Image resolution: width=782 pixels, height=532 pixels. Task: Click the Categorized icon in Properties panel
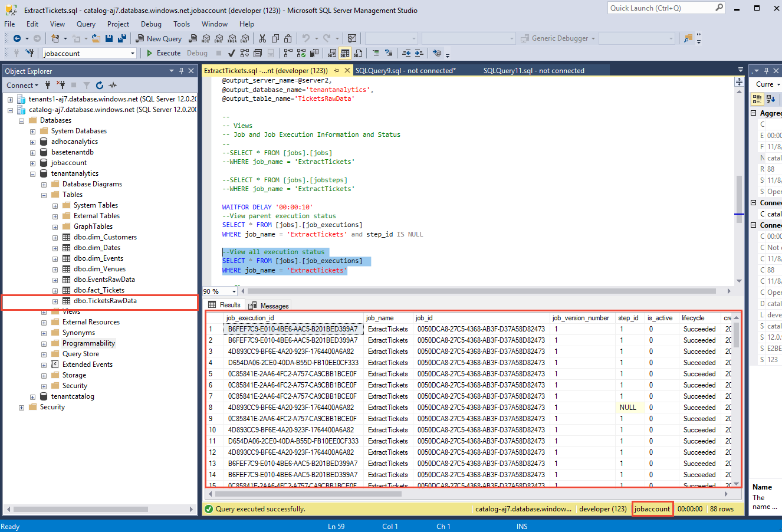point(758,100)
